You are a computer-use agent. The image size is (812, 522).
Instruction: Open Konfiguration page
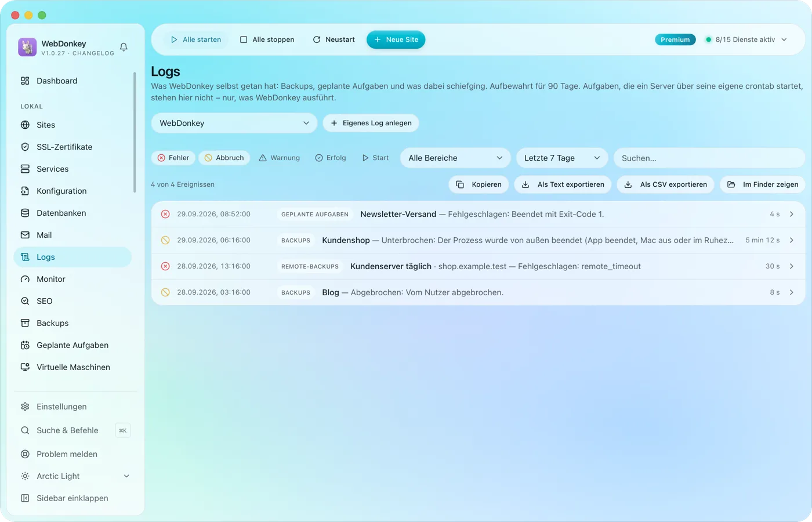tap(72, 191)
